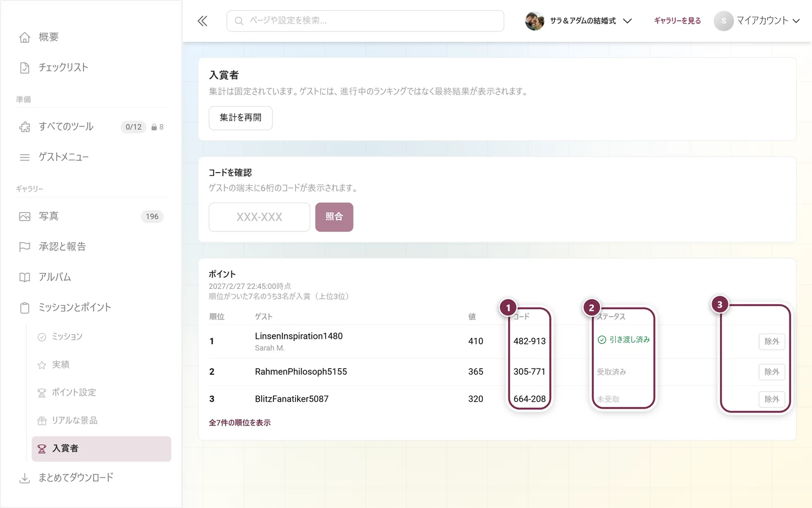Screen dimensions: 812x508
Task: Click the trophy icon beside ポイント設定
Action: [x=42, y=393]
